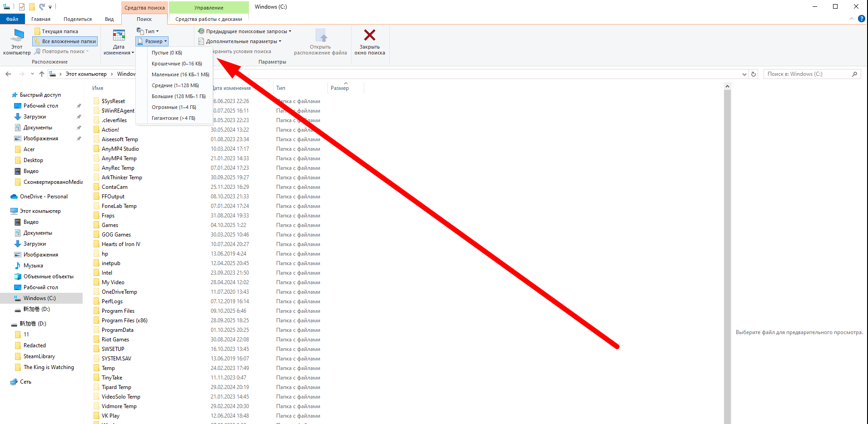Viewport: 868px width, 424px height.
Task: Click the Downloads (Загрузки) quick access item
Action: [35, 117]
